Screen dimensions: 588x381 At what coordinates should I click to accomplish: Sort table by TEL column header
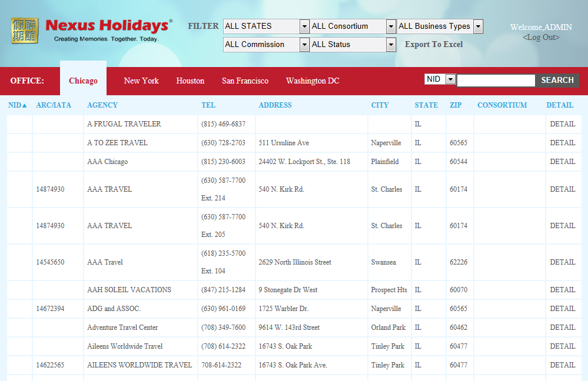(x=208, y=105)
